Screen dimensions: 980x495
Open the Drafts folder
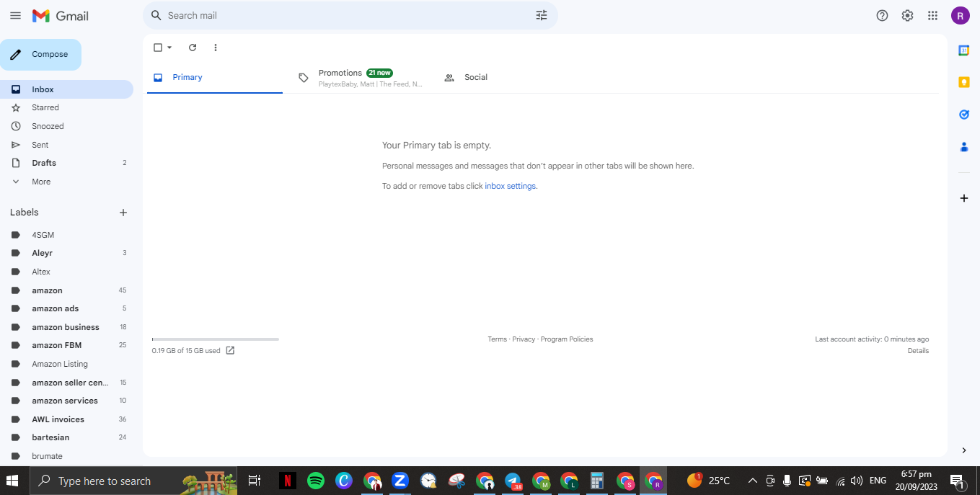[x=66, y=163]
